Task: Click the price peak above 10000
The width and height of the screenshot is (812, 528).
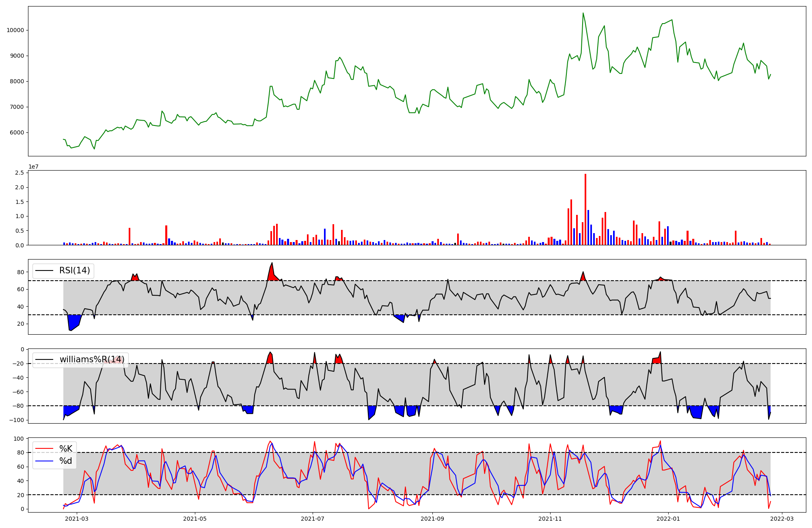Action: [583, 13]
